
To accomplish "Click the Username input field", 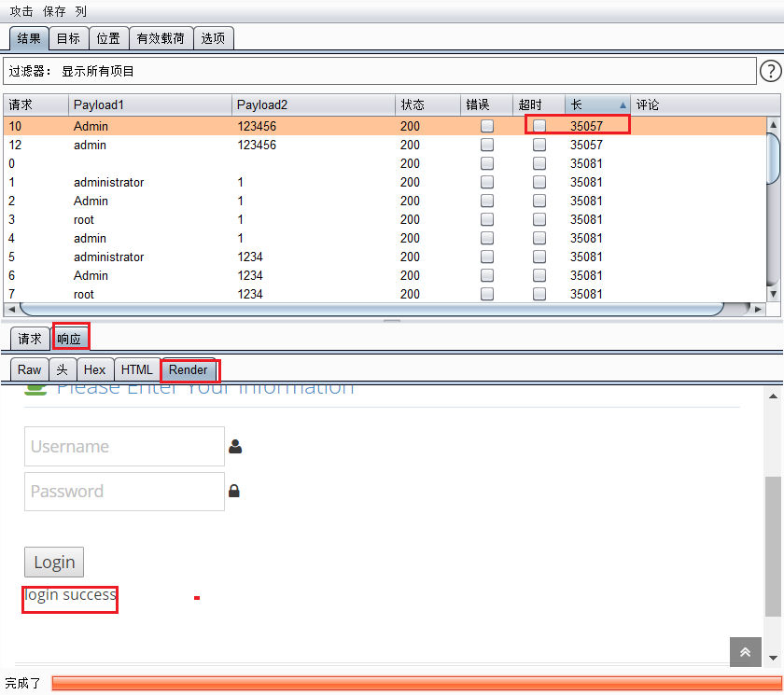I will (x=124, y=446).
